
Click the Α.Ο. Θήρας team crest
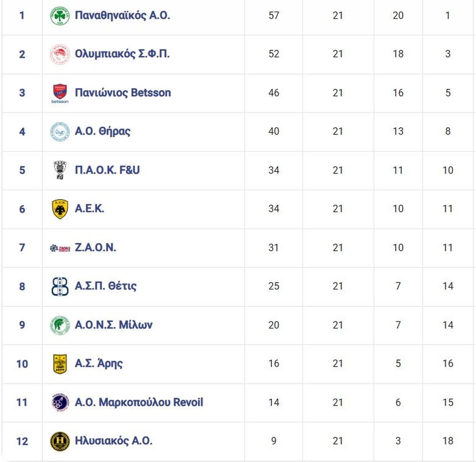pos(60,132)
